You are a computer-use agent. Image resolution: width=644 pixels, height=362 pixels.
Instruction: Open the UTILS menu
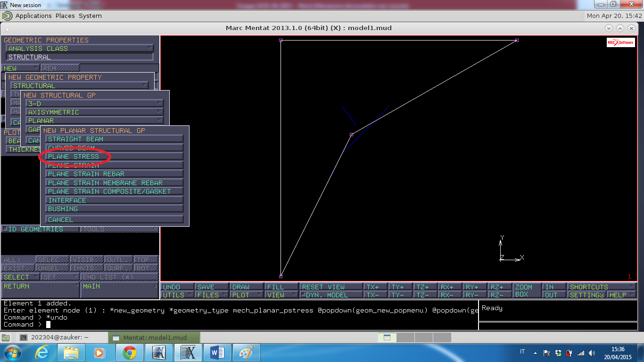[178, 295]
